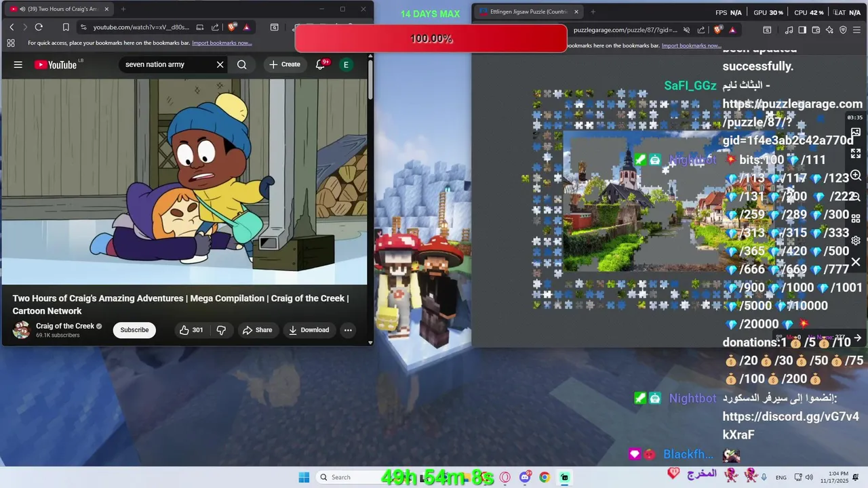Open the Craig of the Creek channel avatar
This screenshot has width=868, height=488.
[22, 330]
